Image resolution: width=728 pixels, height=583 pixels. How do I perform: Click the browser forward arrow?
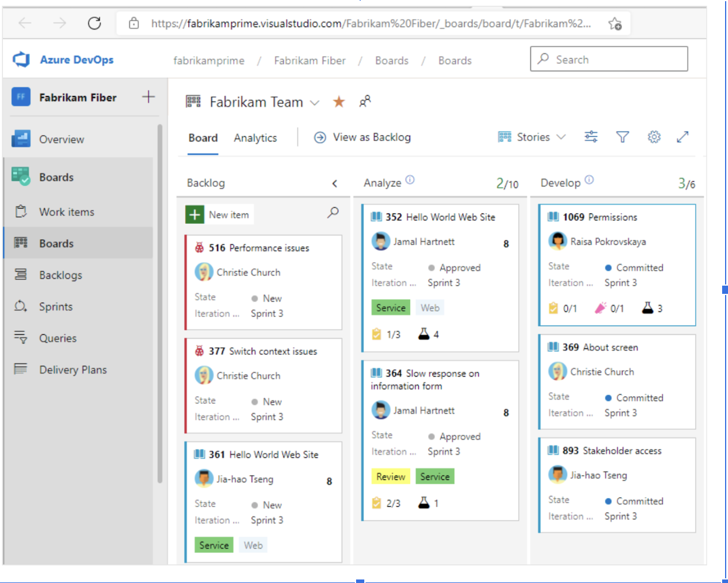[59, 23]
